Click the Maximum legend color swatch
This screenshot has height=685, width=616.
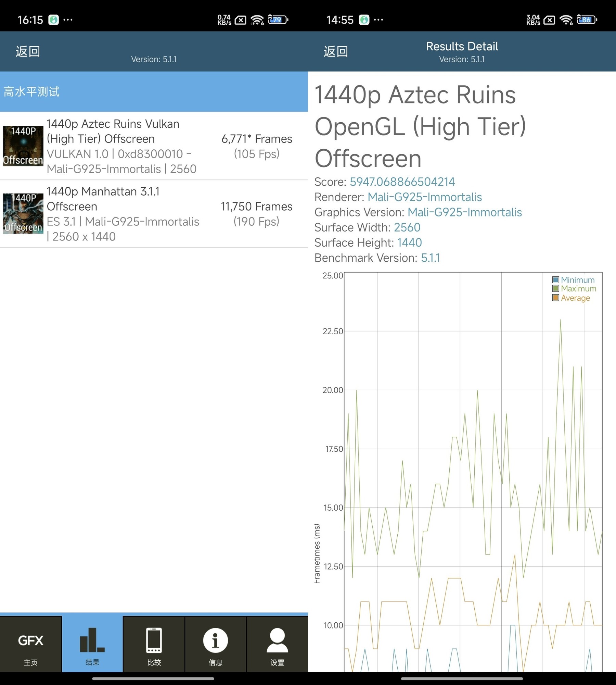click(556, 289)
